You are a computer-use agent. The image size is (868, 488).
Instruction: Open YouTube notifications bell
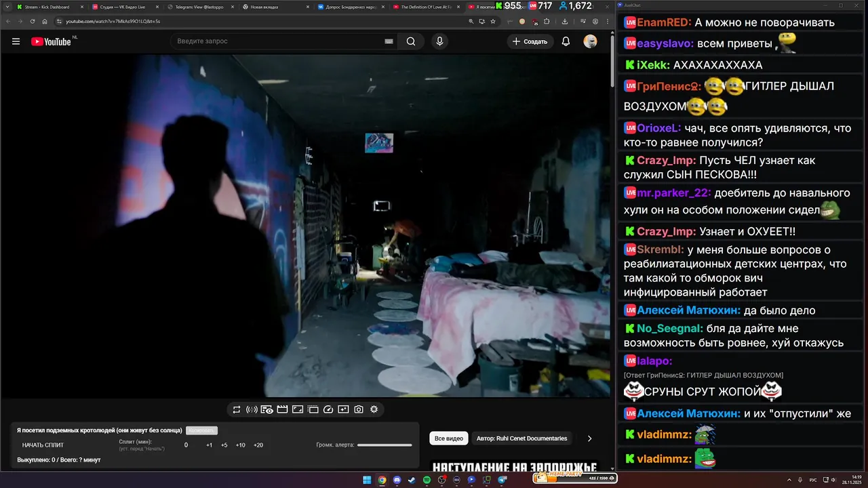(566, 41)
